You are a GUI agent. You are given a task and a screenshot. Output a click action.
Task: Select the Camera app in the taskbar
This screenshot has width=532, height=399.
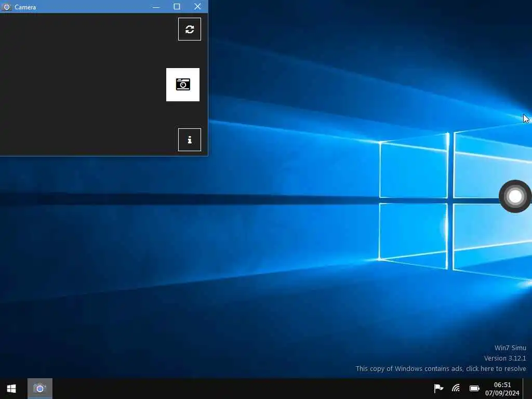(x=39, y=389)
